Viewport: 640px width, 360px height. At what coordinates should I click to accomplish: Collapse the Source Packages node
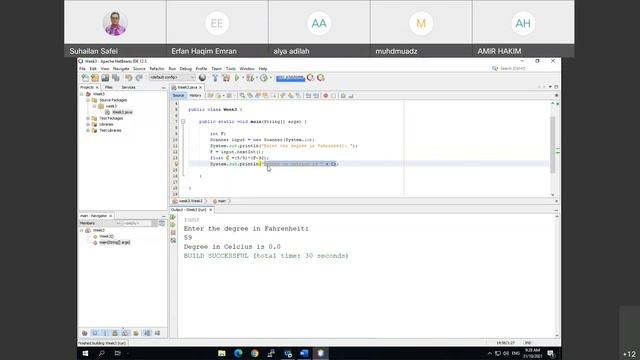coord(88,100)
